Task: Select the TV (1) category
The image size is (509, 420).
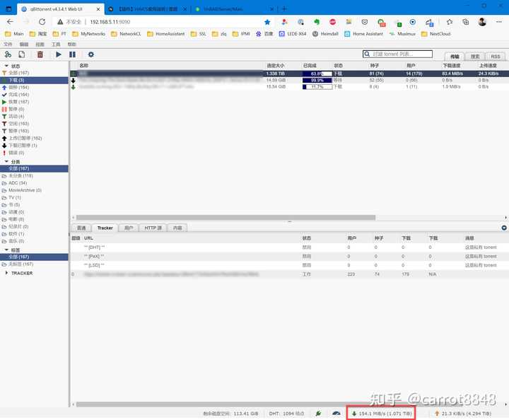Action: click(x=34, y=197)
